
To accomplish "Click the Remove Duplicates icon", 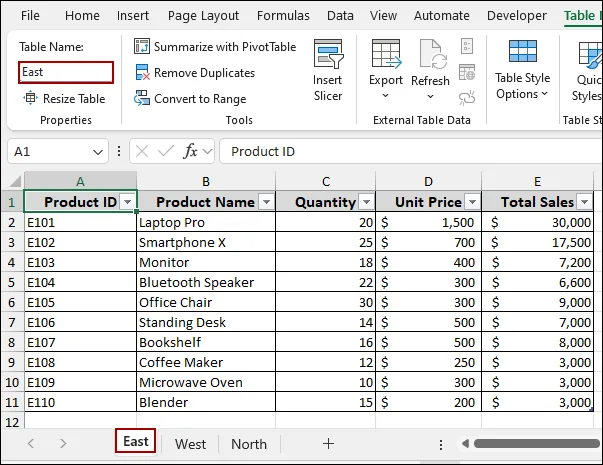I will tap(142, 72).
